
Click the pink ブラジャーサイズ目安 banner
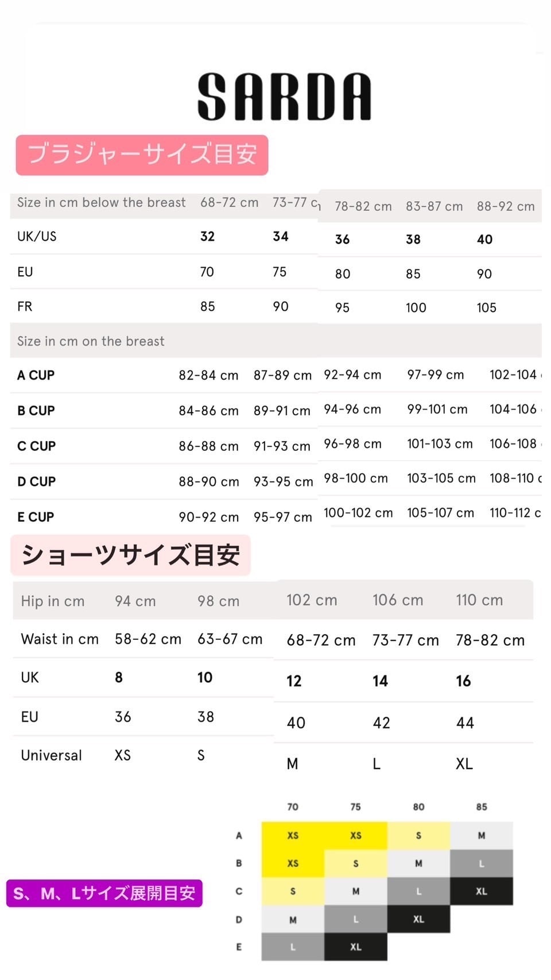[x=142, y=155]
